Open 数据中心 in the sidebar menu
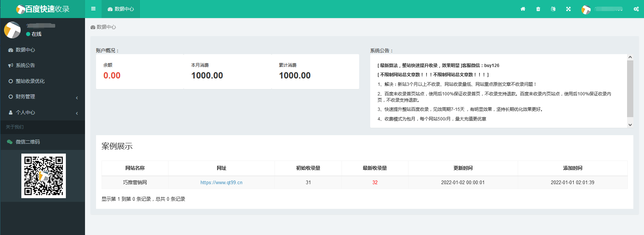 click(43, 50)
